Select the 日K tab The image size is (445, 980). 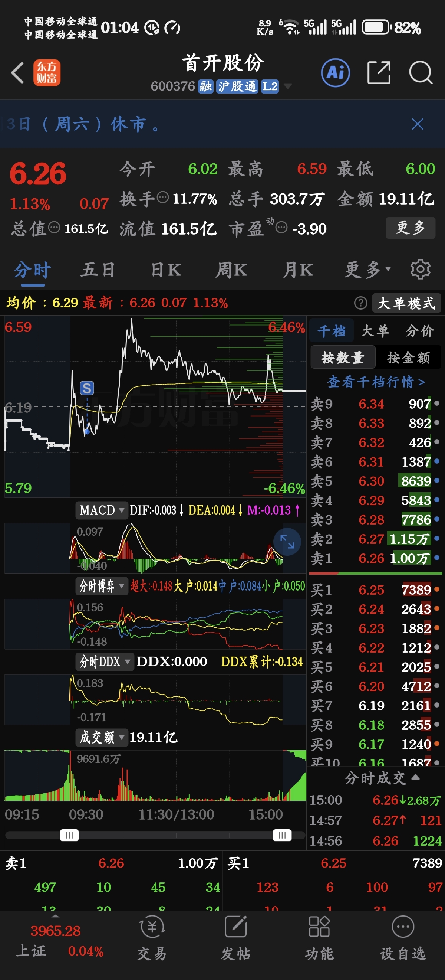[166, 269]
